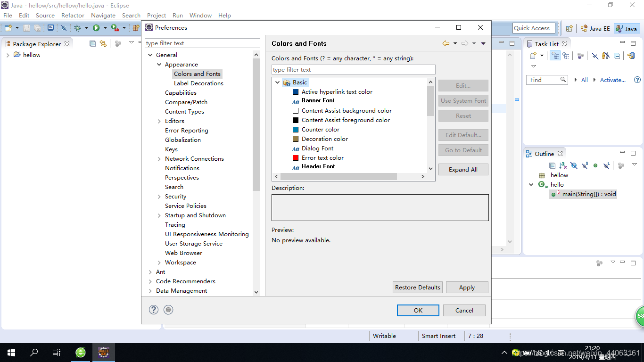Toggle Scheduled view in Task List
This screenshot has height=362, width=644.
566,56
